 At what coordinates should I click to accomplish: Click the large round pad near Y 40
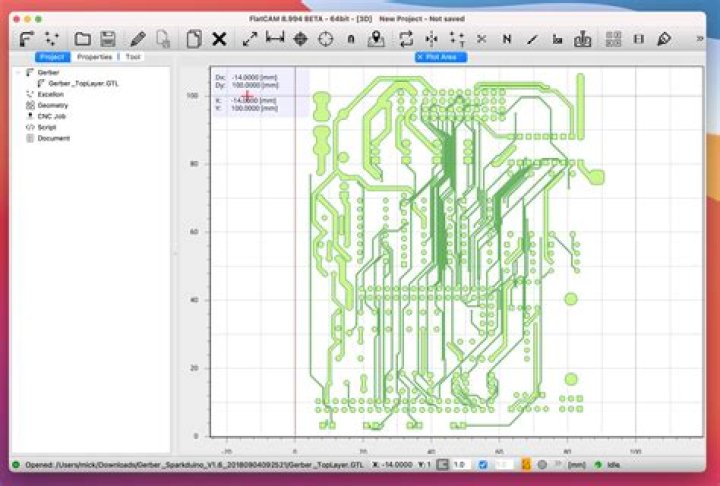click(571, 299)
